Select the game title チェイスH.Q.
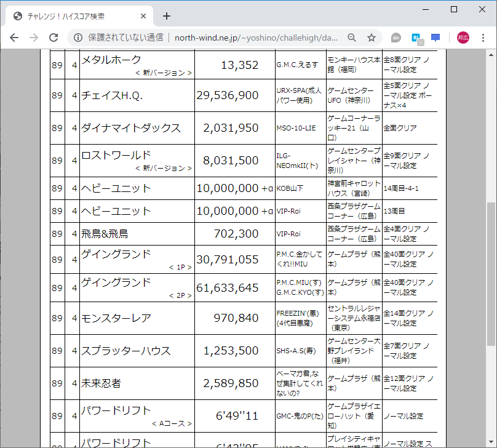 [x=112, y=95]
